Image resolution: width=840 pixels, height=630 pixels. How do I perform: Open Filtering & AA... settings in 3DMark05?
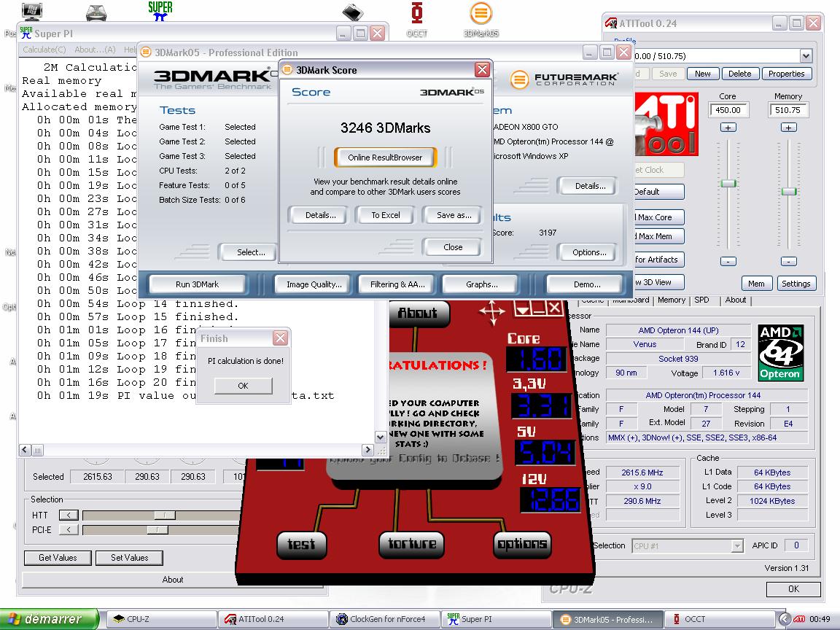click(397, 284)
